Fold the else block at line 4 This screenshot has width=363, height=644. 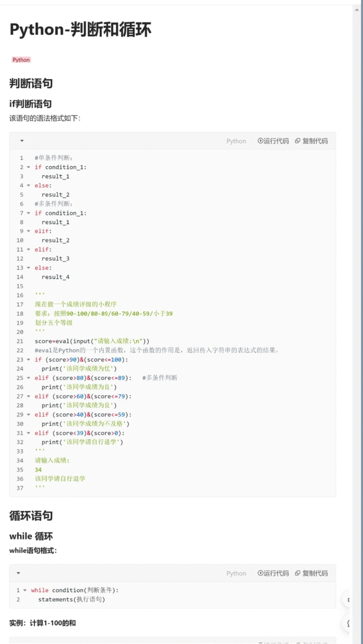coord(29,186)
